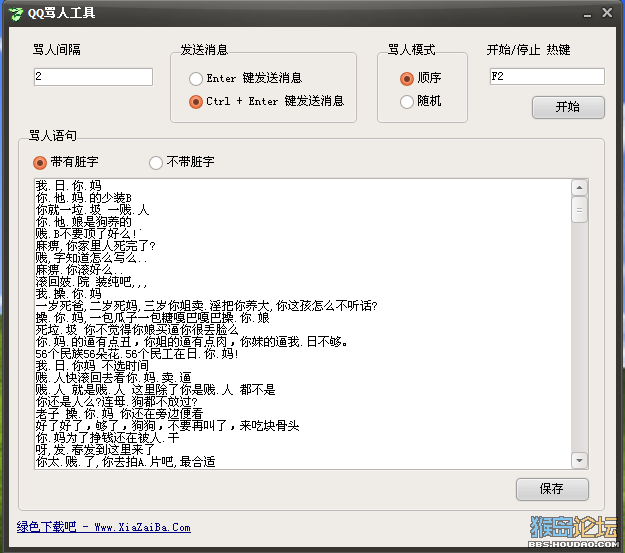
Task: Select Ctrl + Enter 键发送消息 option
Action: pyautogui.click(x=267, y=102)
